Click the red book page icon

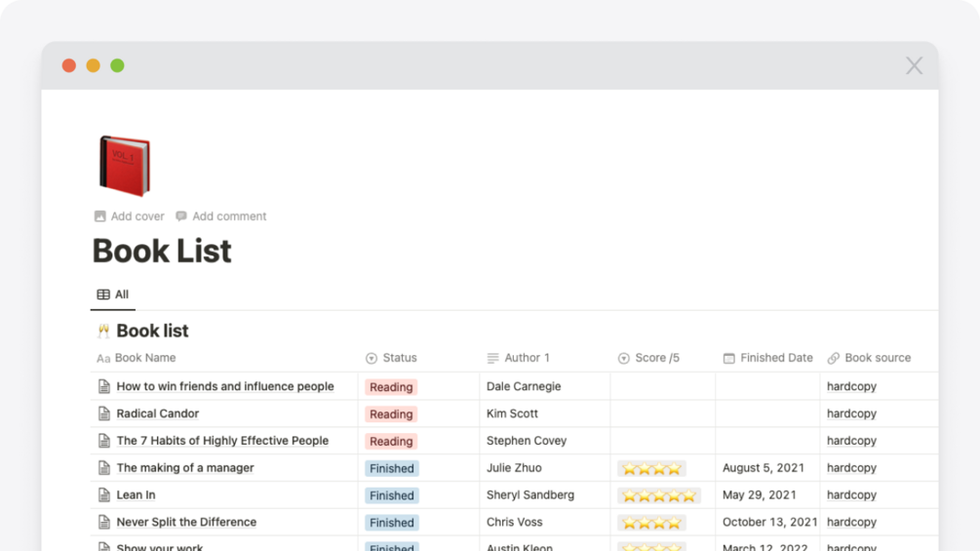tap(125, 166)
